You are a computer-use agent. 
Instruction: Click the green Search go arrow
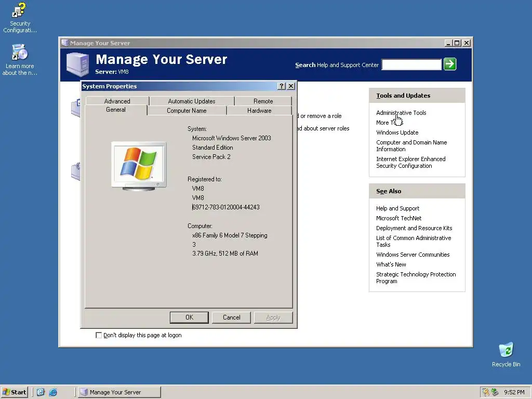[x=450, y=64]
